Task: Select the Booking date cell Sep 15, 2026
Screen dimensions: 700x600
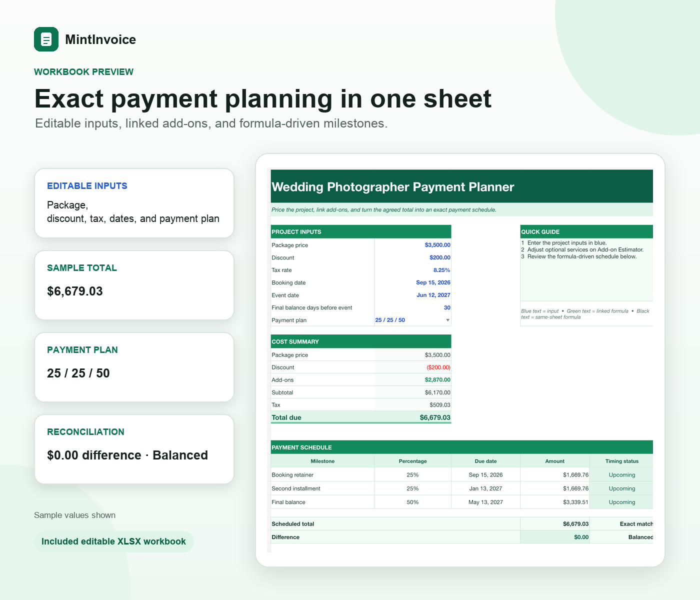Action: point(433,282)
